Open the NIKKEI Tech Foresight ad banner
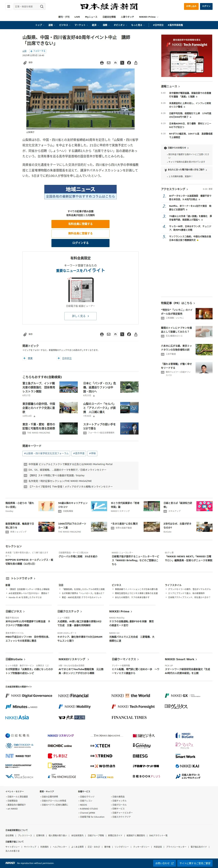The height and width of the screenshot is (868, 218). (x=187, y=56)
